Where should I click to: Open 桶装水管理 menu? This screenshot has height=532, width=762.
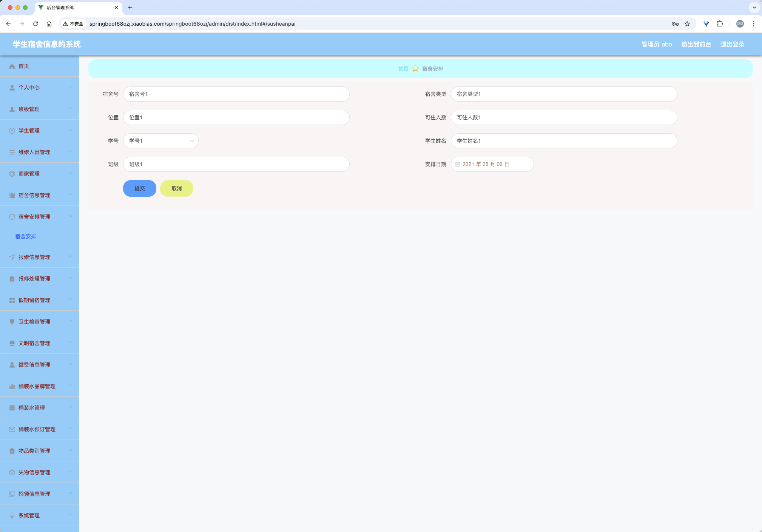click(40, 408)
